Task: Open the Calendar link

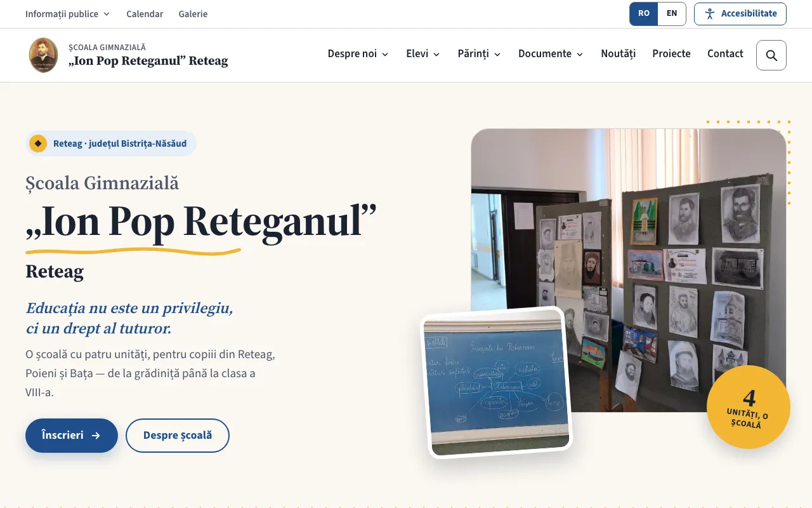Action: click(145, 14)
